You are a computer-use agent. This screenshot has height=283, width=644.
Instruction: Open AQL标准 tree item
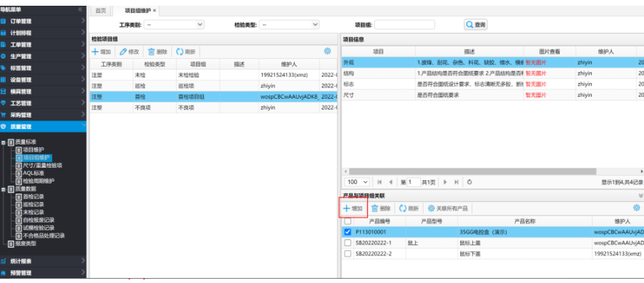pyautogui.click(x=33, y=173)
